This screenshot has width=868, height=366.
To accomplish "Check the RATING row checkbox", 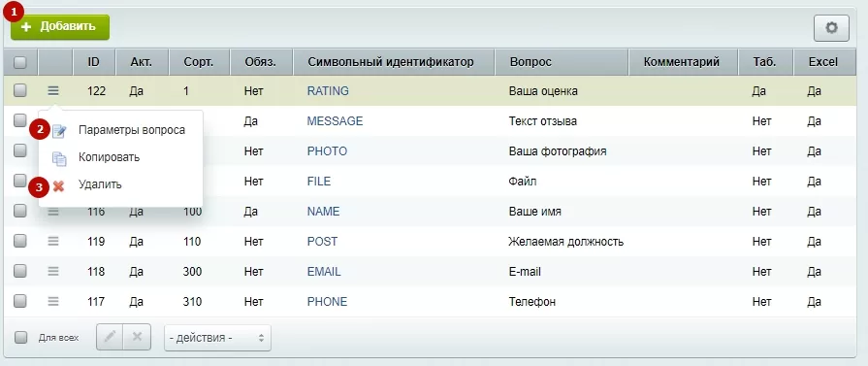I will click(20, 90).
